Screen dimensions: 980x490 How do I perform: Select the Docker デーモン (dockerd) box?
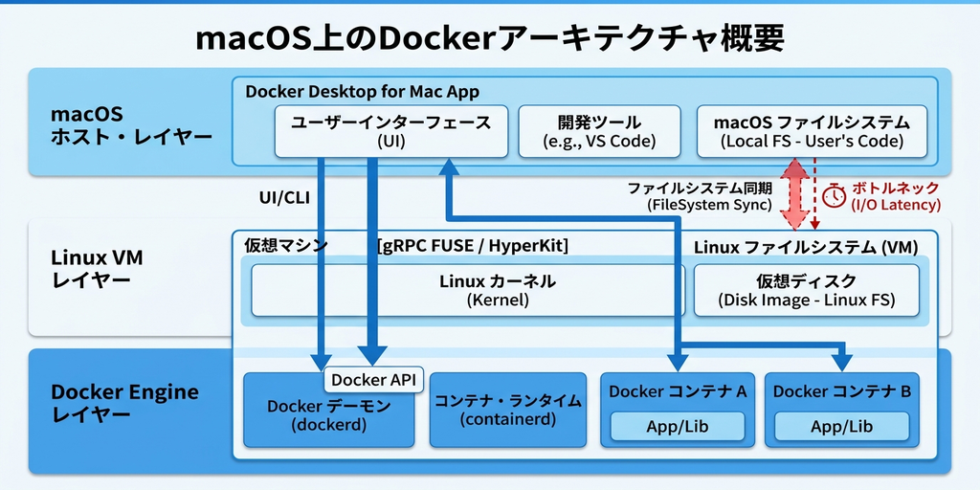(329, 415)
